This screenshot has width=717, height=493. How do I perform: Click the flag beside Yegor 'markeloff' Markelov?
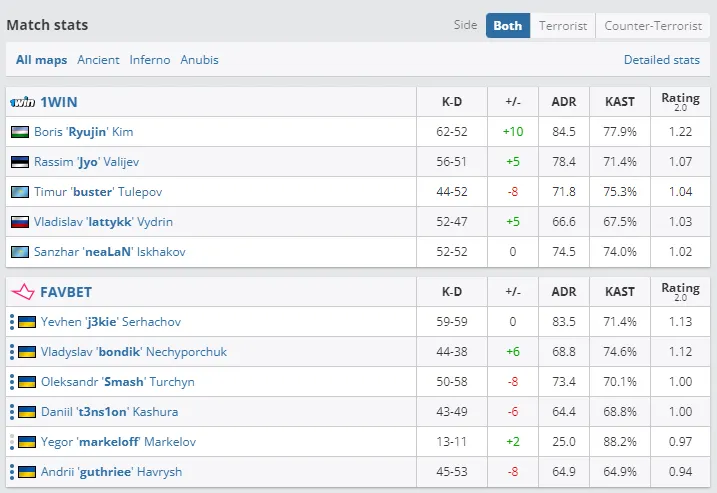pos(27,442)
